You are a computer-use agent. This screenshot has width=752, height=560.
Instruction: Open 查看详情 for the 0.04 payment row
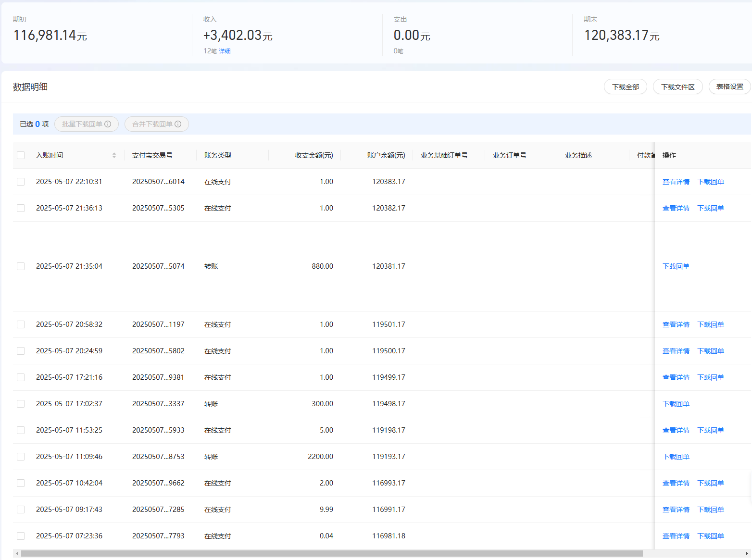pos(676,536)
